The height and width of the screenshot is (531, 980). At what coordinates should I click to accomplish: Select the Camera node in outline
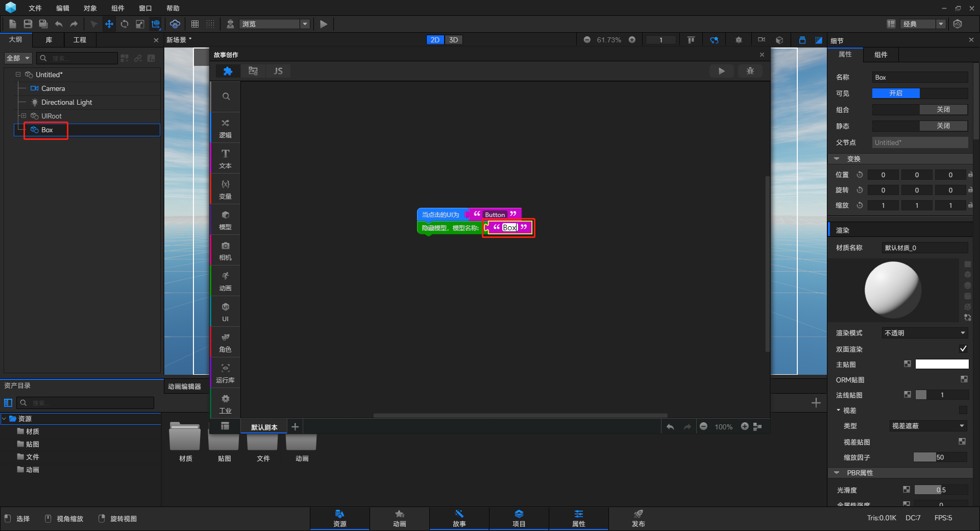pos(53,88)
